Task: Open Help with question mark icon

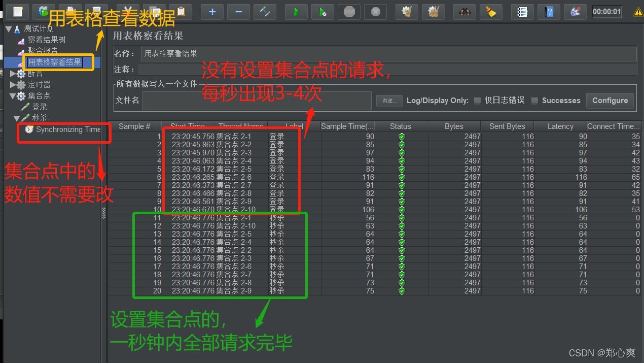Action: [549, 11]
